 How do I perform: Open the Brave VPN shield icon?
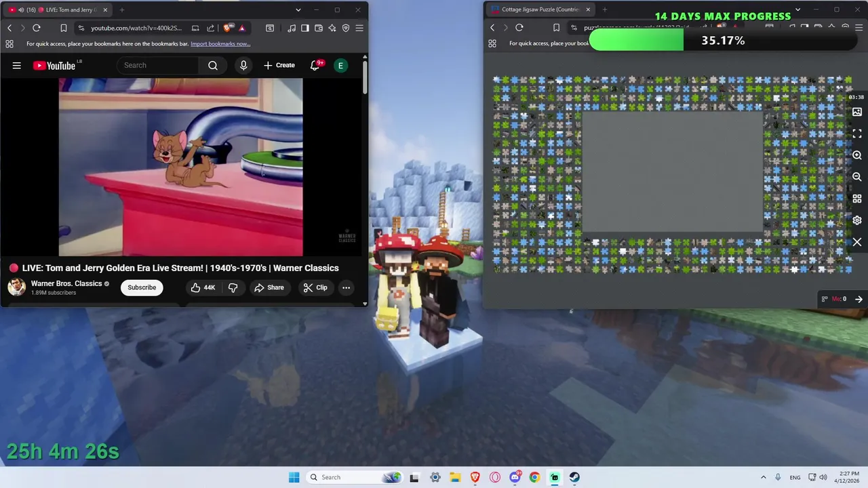click(346, 28)
